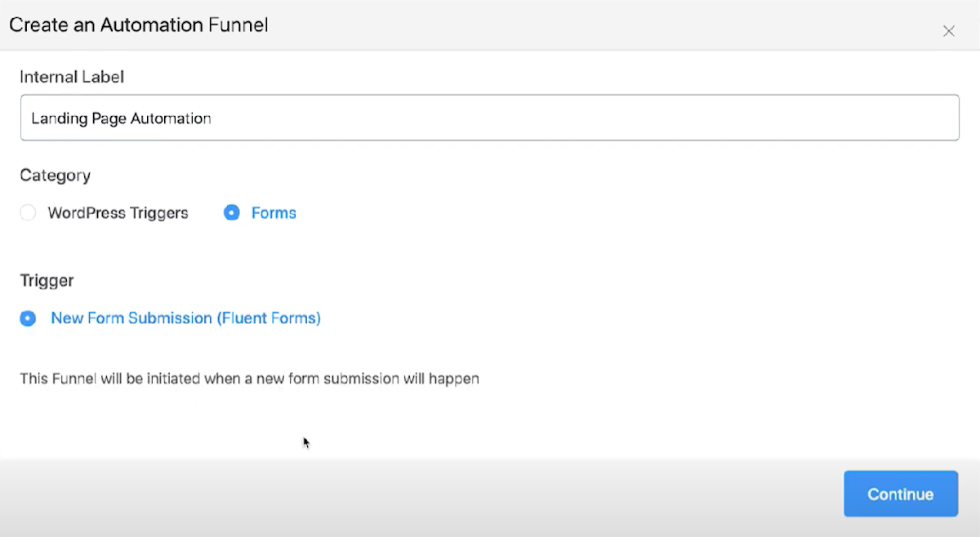Click the WordPress Triggers category label

118,213
